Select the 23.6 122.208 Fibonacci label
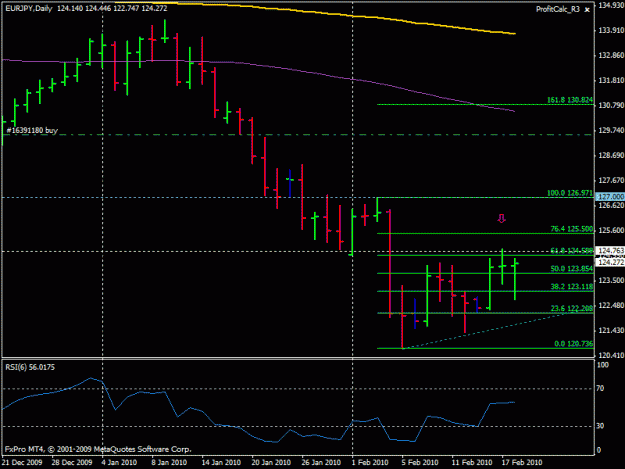 572,308
